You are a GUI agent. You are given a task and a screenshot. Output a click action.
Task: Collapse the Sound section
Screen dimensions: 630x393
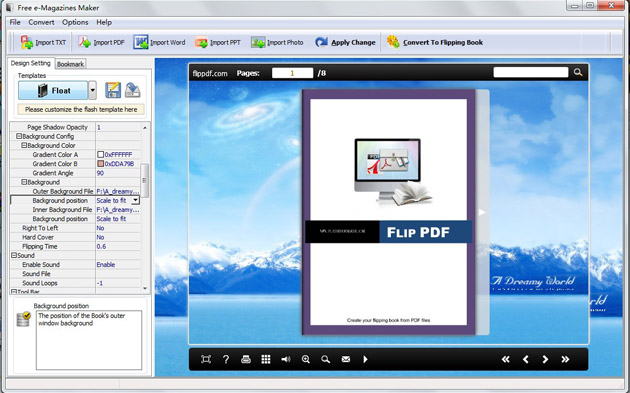(x=14, y=255)
